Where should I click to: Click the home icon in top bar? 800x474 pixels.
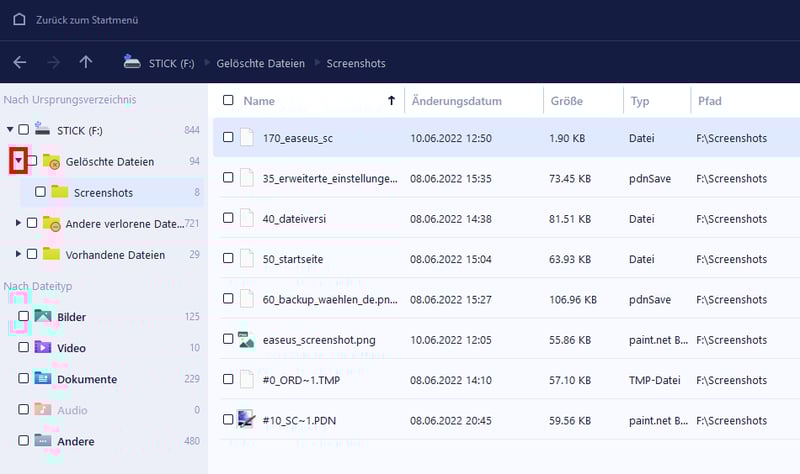pyautogui.click(x=19, y=19)
